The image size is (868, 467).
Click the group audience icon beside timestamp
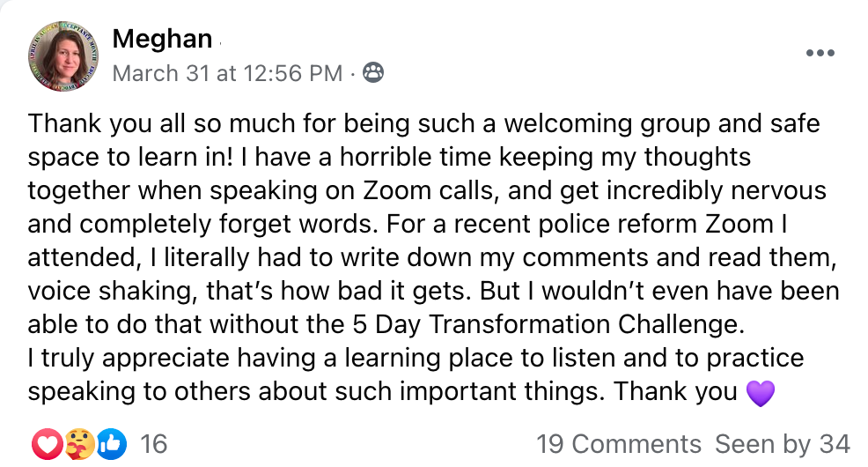(374, 73)
